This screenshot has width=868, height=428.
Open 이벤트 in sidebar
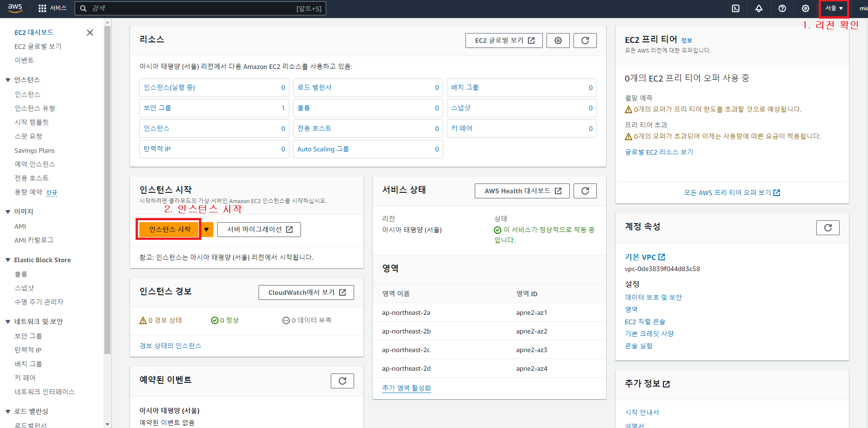pyautogui.click(x=24, y=61)
